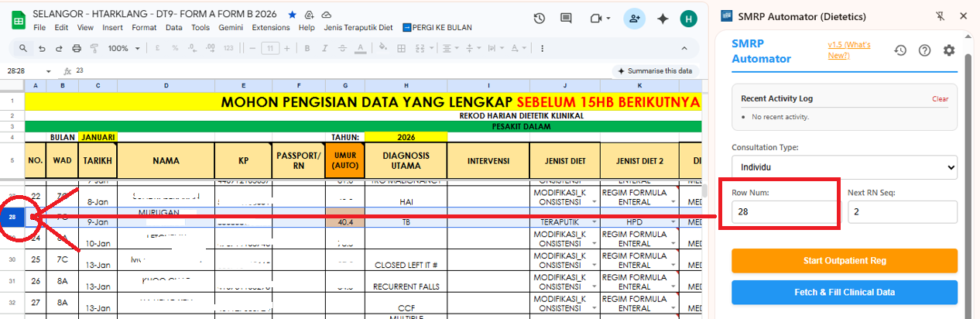
Task: Star this spreadsheet document
Action: coord(292,15)
